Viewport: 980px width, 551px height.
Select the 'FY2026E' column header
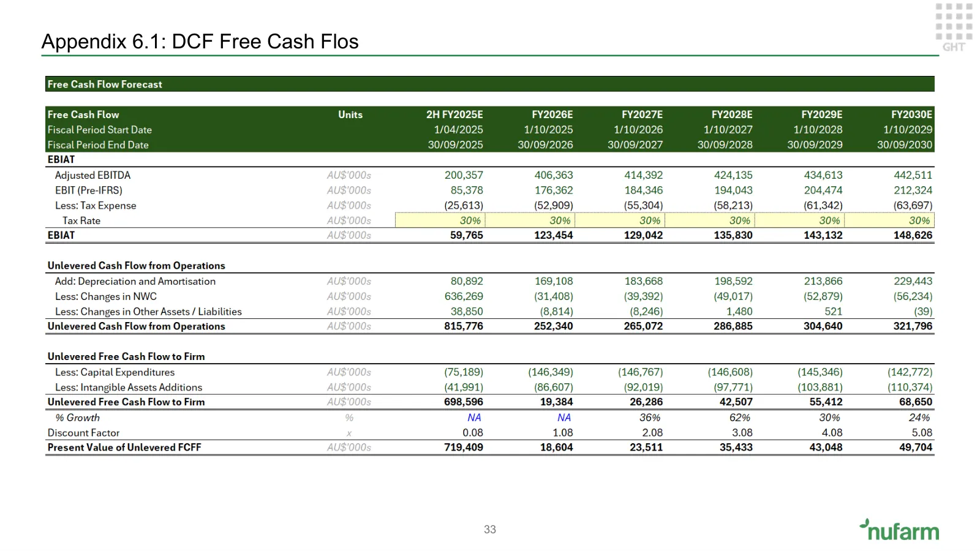click(x=552, y=114)
